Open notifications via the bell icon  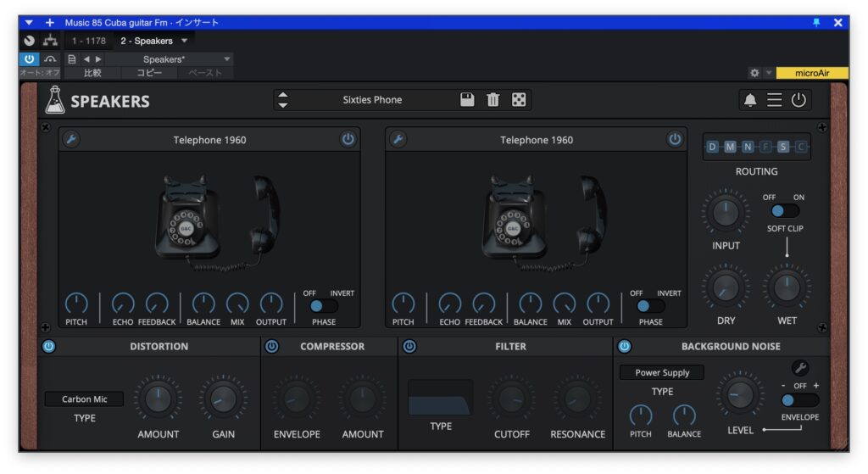coord(750,100)
